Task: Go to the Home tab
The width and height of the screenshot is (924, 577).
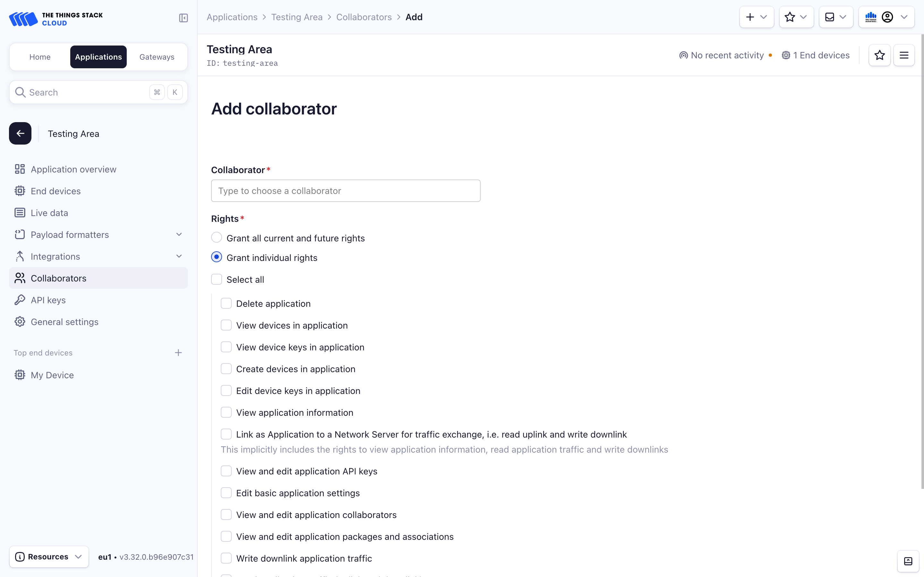Action: pyautogui.click(x=40, y=57)
